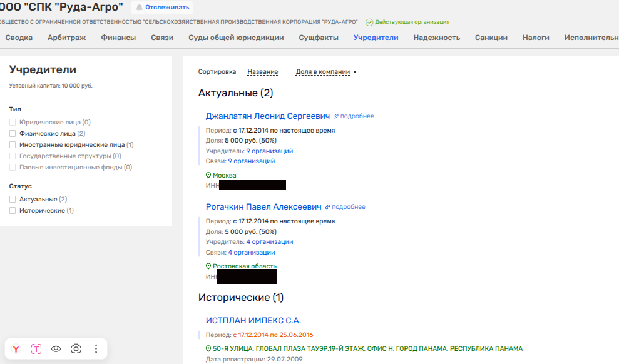Tick the Актуальные status checkbox
The height and width of the screenshot is (364, 619).
click(x=13, y=200)
